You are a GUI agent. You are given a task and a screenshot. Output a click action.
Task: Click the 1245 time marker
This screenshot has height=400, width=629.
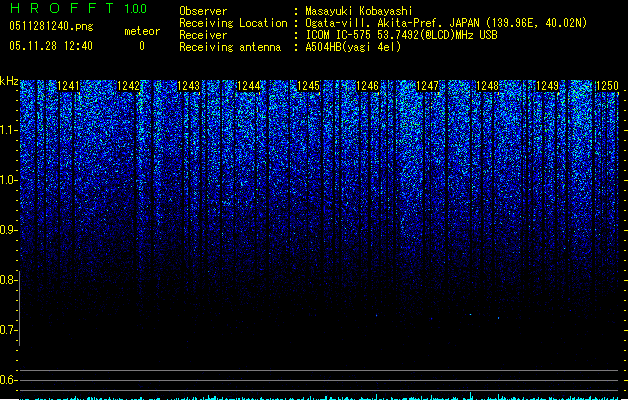(308, 86)
